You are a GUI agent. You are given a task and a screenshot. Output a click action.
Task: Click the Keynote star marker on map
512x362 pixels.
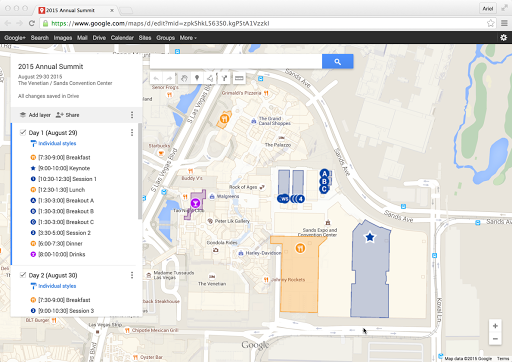point(370,237)
